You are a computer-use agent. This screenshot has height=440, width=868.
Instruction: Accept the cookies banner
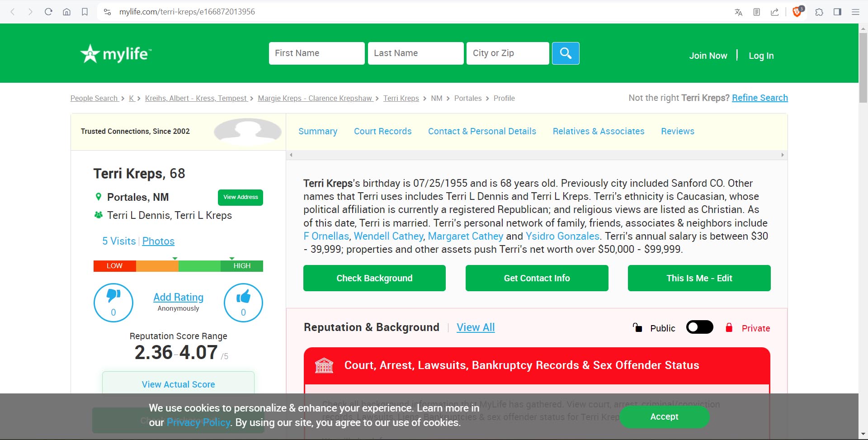click(664, 416)
